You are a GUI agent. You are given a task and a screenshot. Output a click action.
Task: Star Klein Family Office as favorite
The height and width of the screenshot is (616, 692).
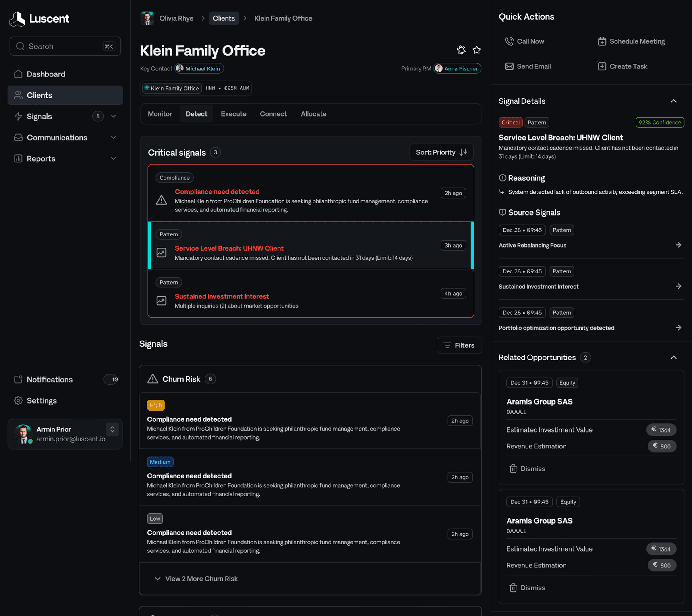click(477, 50)
